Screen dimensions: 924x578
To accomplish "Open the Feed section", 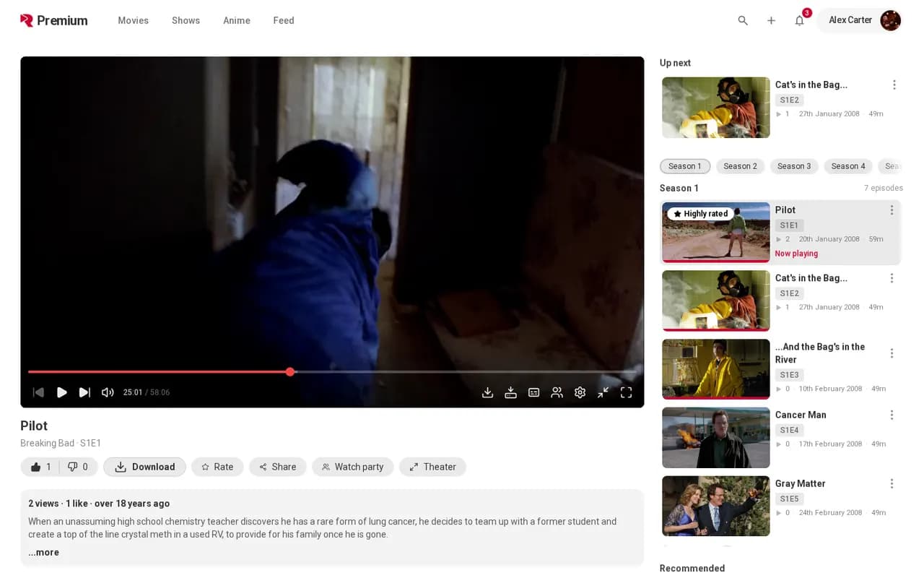I will point(284,20).
